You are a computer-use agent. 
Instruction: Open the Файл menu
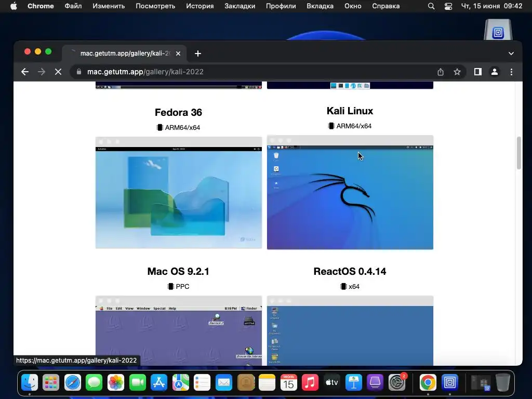tap(73, 6)
